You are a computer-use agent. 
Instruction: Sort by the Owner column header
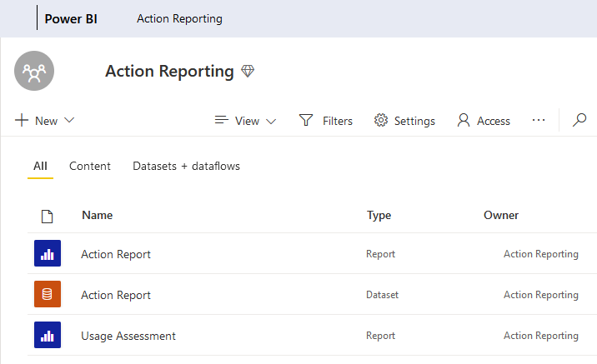coord(501,215)
